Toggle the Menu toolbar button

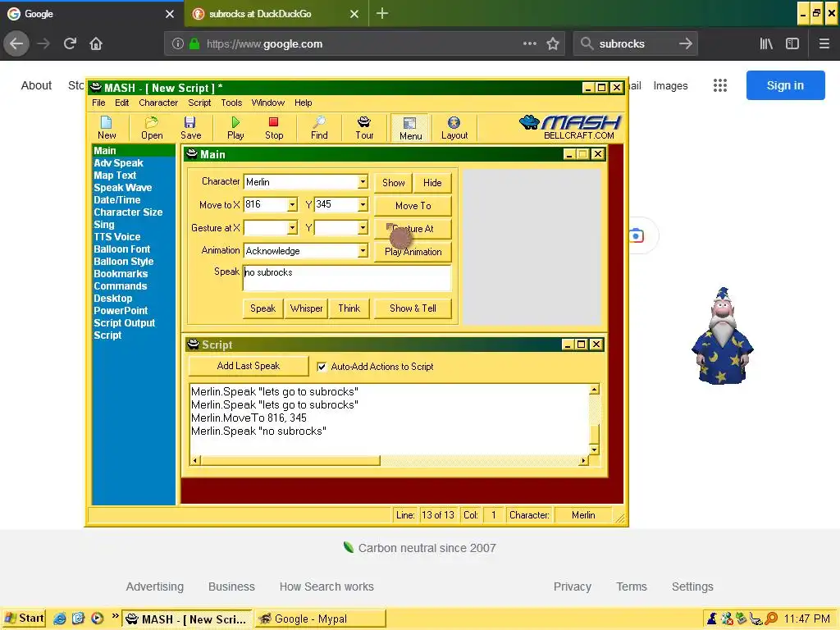(410, 128)
